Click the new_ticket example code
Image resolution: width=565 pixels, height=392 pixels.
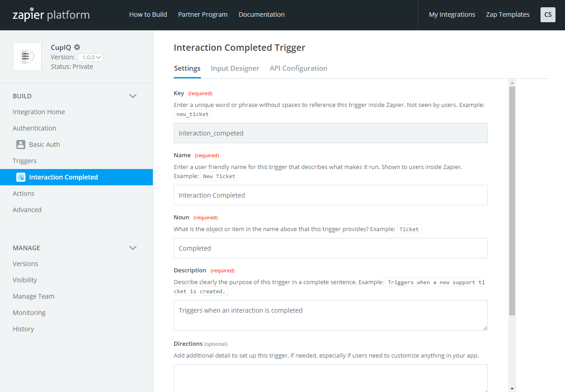click(x=193, y=114)
